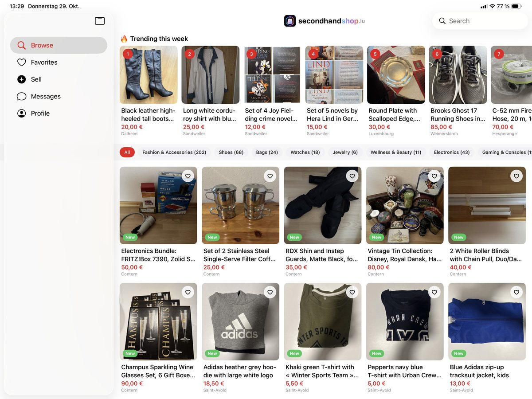The image size is (532, 399).
Task: Open Messages in the sidebar
Action: (59, 96)
